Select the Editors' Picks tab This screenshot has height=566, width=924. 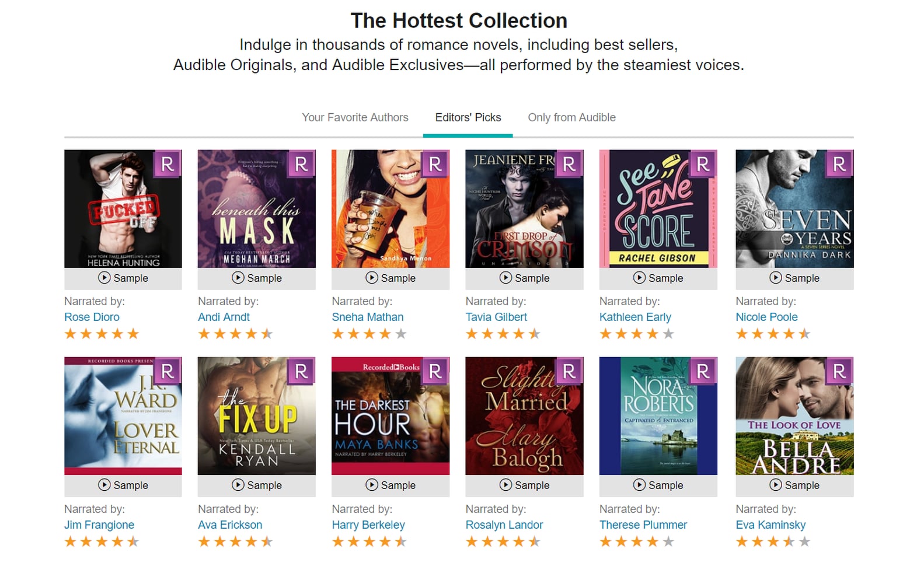(467, 117)
